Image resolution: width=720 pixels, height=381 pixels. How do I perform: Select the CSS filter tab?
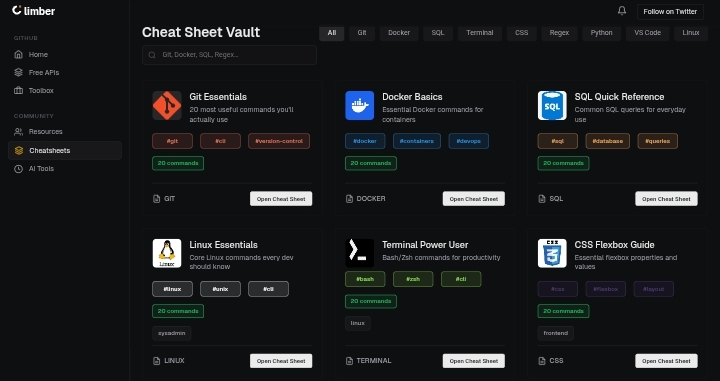(x=522, y=33)
